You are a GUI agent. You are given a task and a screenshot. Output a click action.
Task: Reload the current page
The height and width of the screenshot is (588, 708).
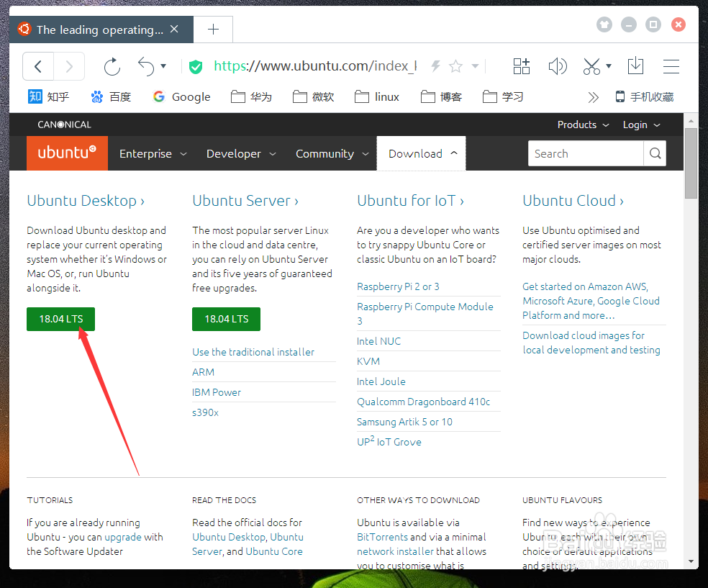click(x=112, y=66)
